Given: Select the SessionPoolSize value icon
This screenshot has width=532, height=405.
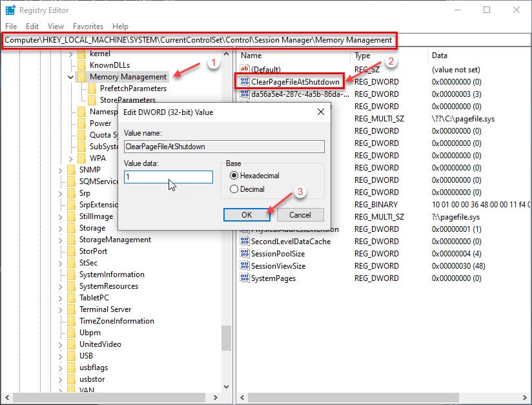Looking at the screenshot, I should pyautogui.click(x=244, y=254).
